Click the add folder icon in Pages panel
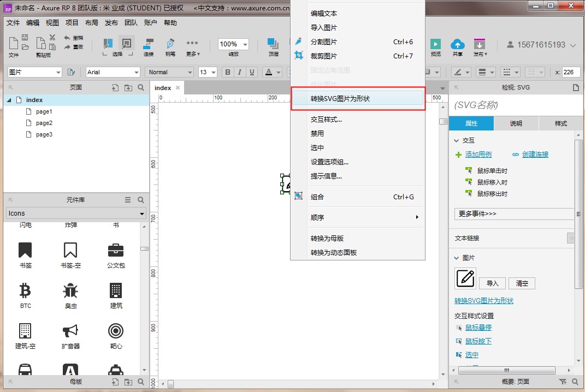Viewport: 585px width, 392px height. tap(128, 87)
